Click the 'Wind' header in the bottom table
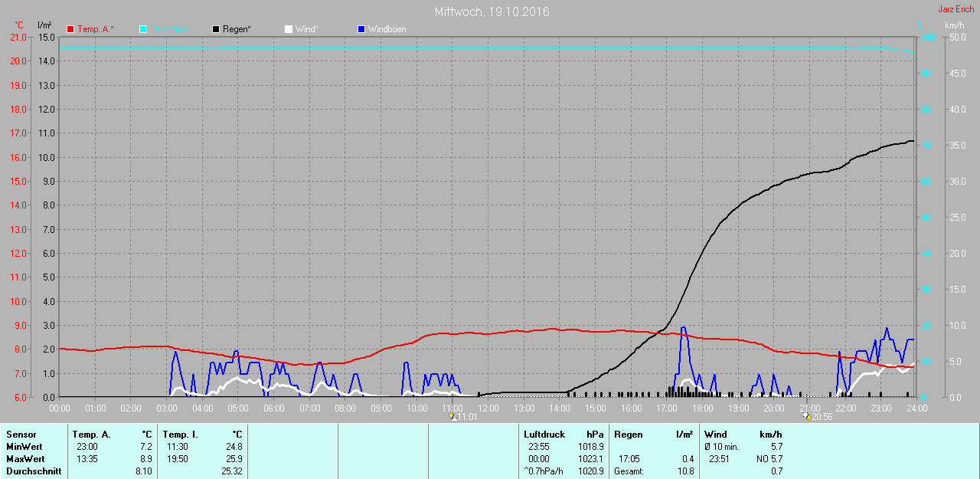Screen dimensions: 980x479 (x=715, y=435)
